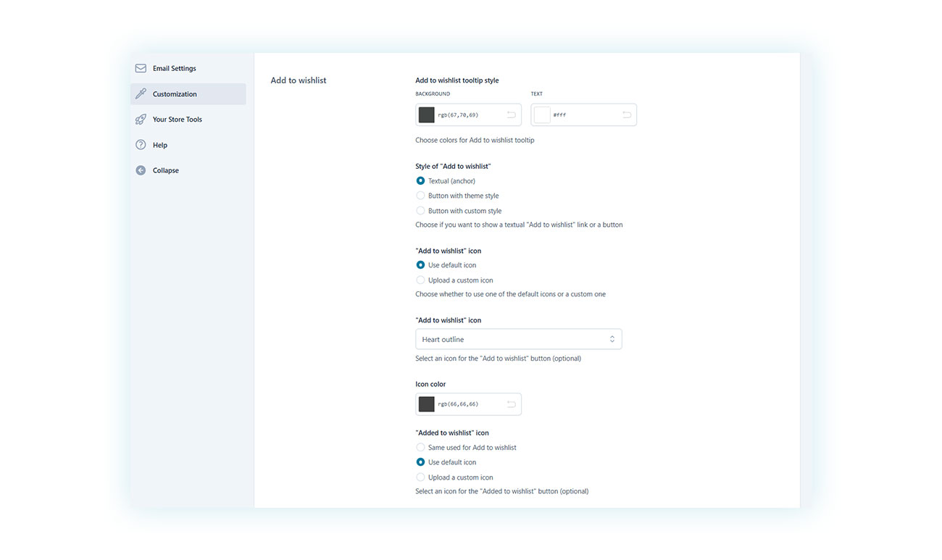This screenshot has width=942, height=560.
Task: Reset the Icon color value
Action: 512,404
